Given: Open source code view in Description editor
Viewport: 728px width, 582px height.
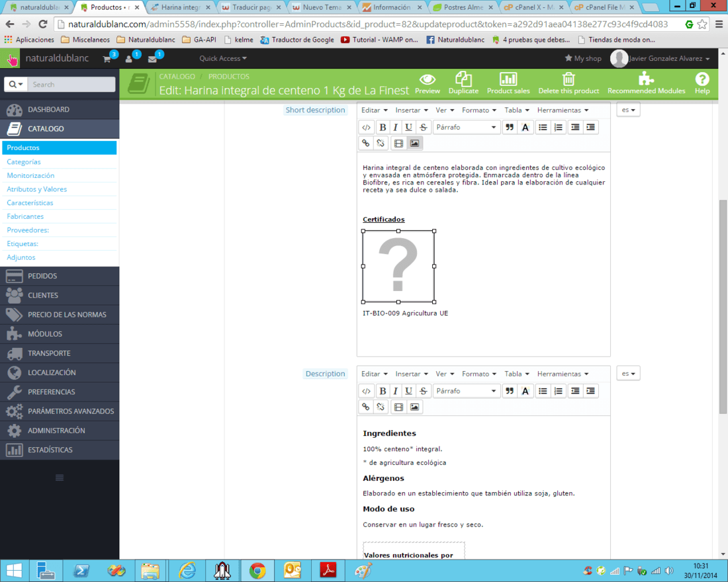Looking at the screenshot, I should point(367,391).
